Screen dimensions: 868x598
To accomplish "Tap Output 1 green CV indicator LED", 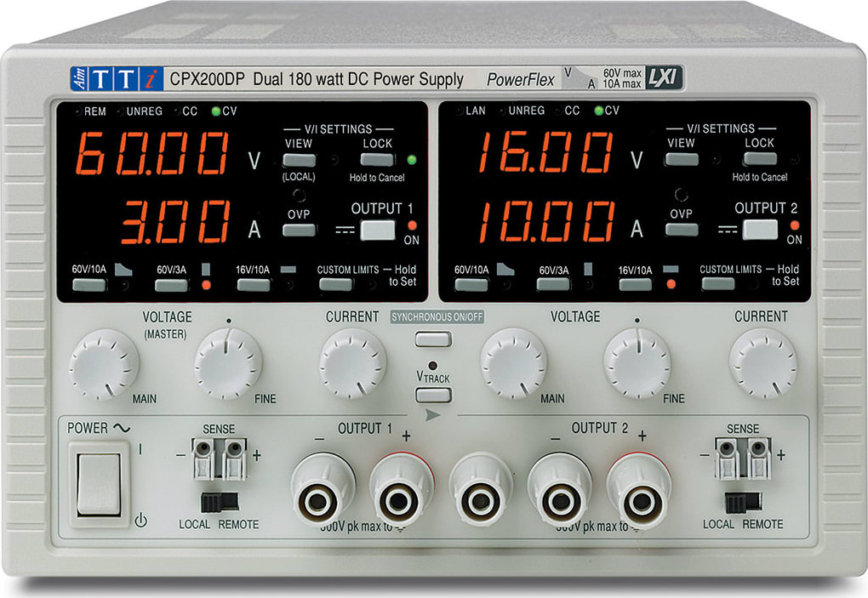I will pyautogui.click(x=216, y=111).
